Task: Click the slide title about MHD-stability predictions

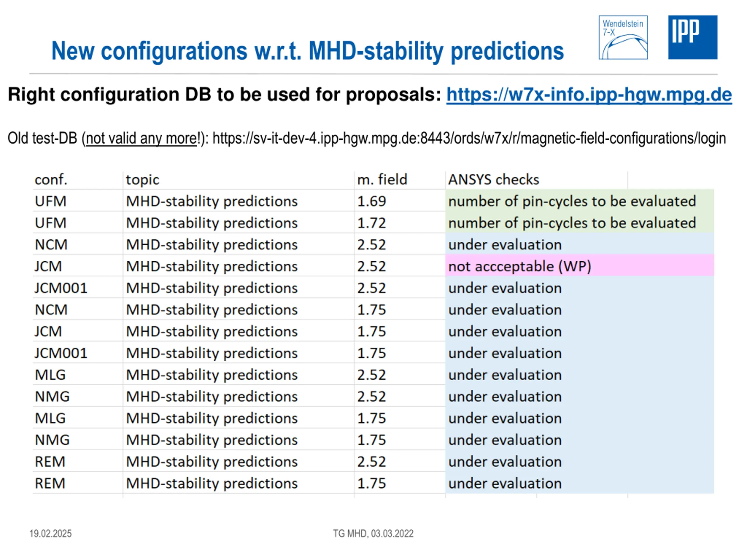Action: 307,51
